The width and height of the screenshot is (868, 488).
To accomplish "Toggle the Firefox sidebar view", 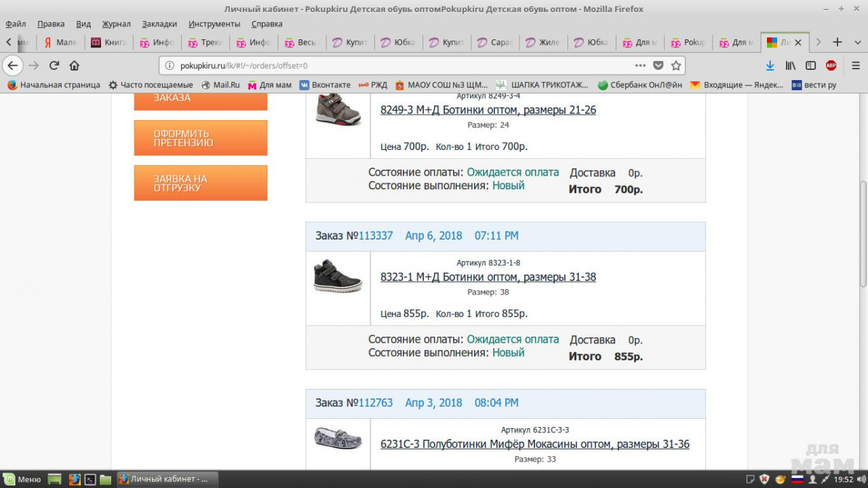I will 810,66.
